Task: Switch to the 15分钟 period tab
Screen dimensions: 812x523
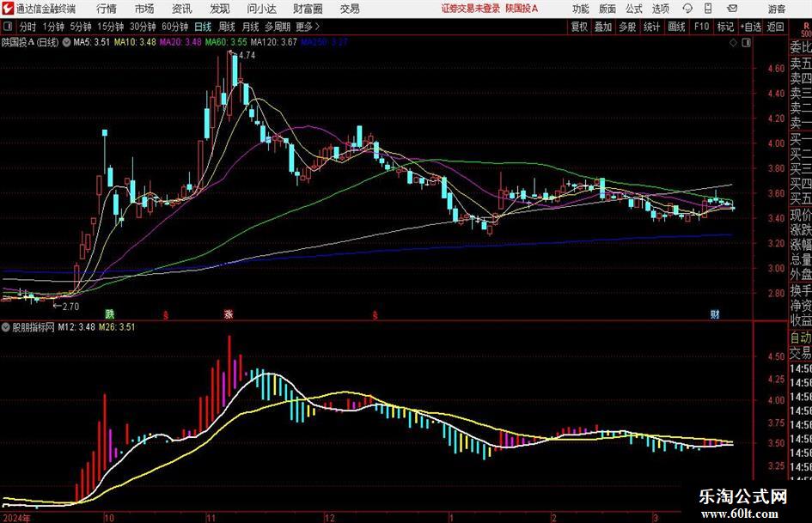Action: [x=110, y=27]
